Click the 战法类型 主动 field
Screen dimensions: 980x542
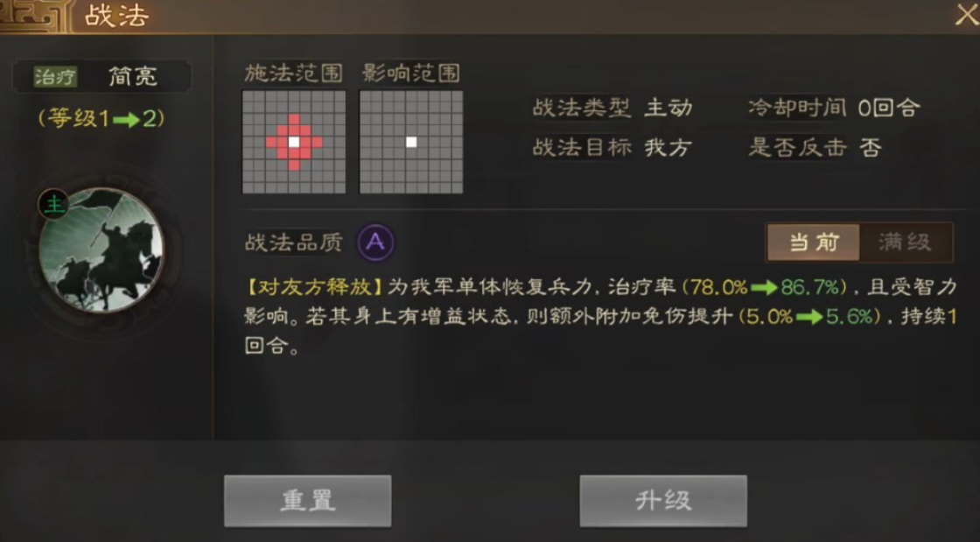(x=612, y=109)
